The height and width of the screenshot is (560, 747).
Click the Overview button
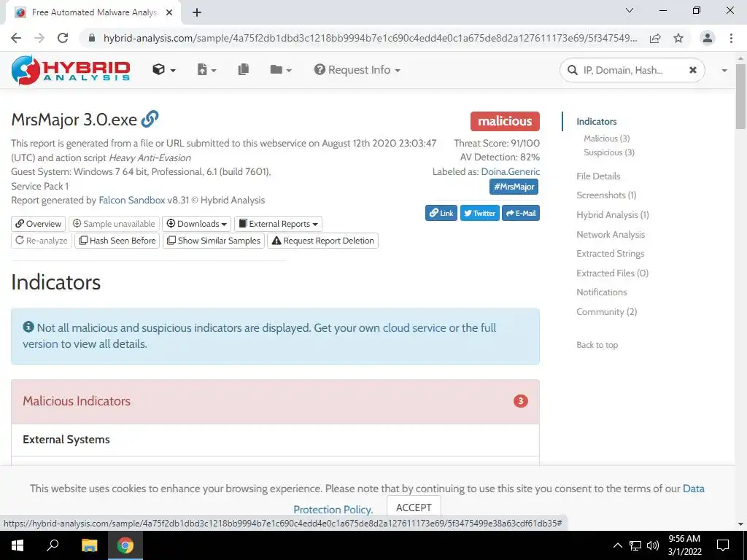click(x=38, y=224)
